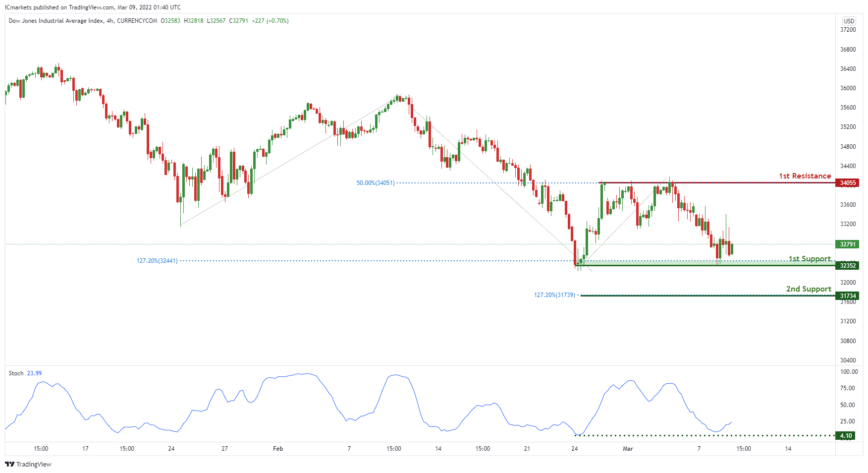868x473 pixels.
Task: Click the green 32352 support price tag
Action: pos(848,266)
